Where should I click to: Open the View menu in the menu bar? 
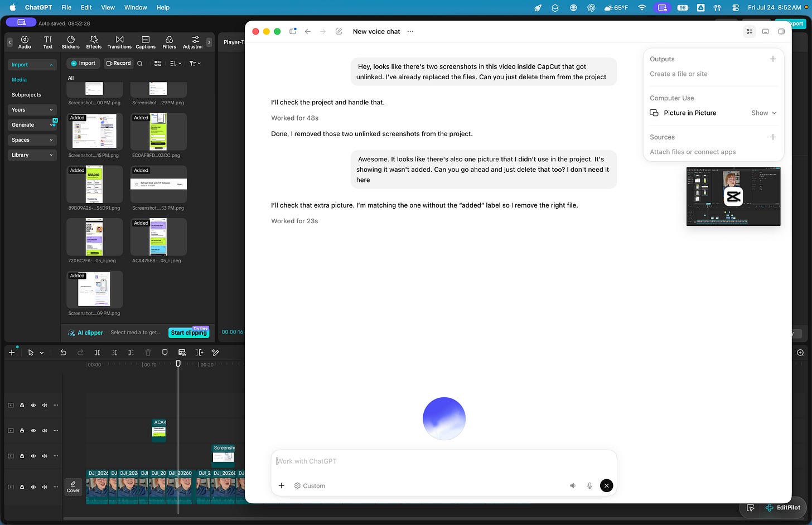pyautogui.click(x=108, y=7)
